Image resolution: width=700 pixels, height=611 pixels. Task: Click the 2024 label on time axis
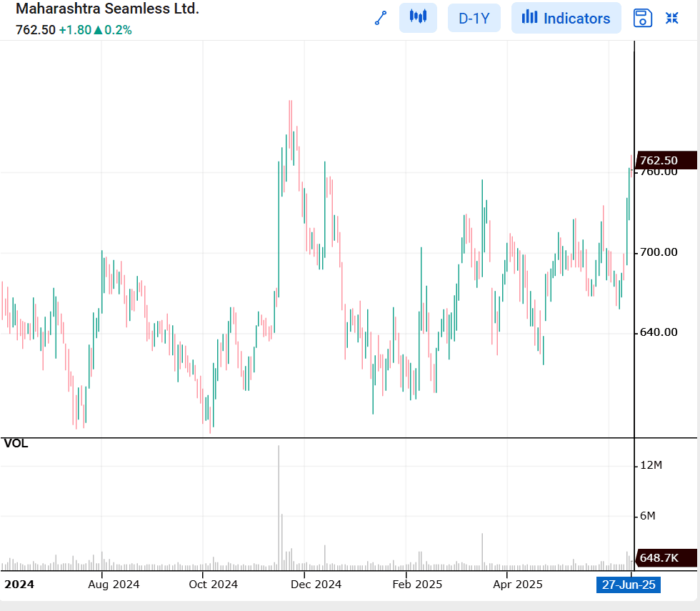19,585
